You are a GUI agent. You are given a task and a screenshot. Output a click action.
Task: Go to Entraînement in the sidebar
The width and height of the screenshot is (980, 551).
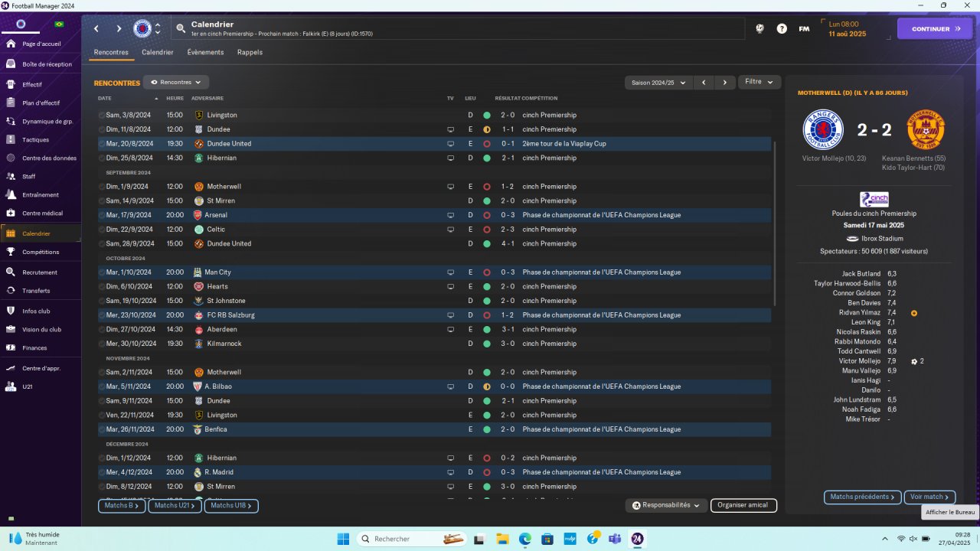point(41,194)
